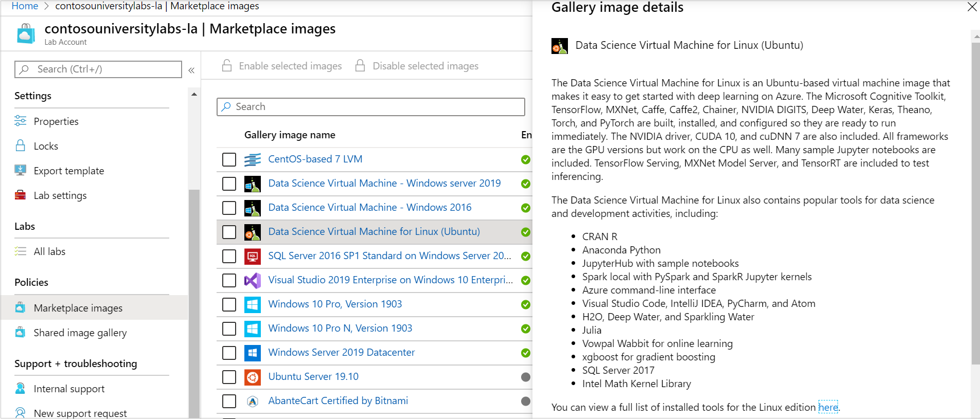Click the Properties icon in sidebar

pyautogui.click(x=21, y=121)
